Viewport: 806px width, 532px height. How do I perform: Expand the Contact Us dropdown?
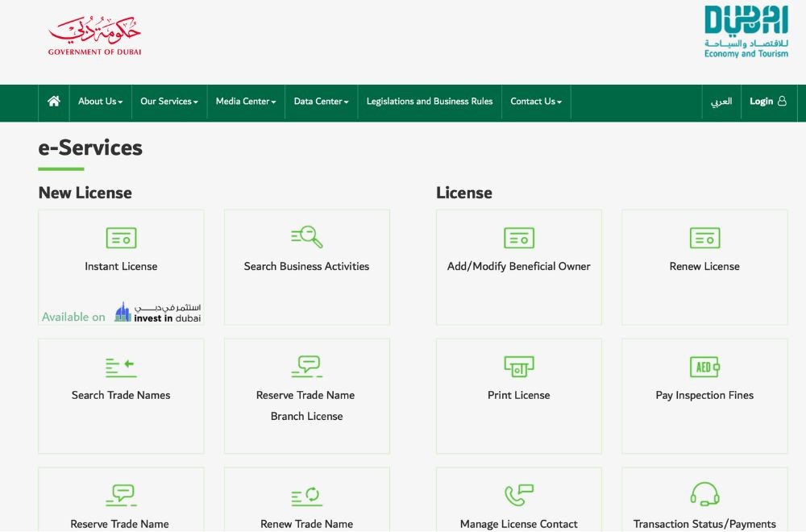click(536, 102)
